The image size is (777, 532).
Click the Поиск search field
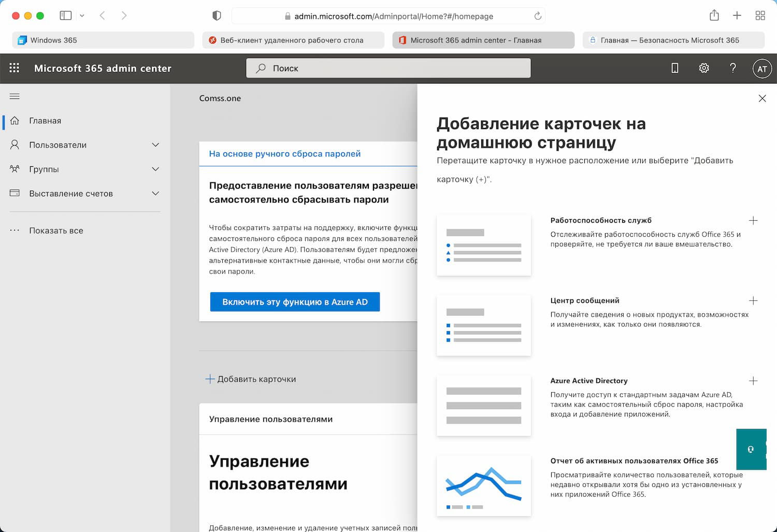(x=388, y=68)
